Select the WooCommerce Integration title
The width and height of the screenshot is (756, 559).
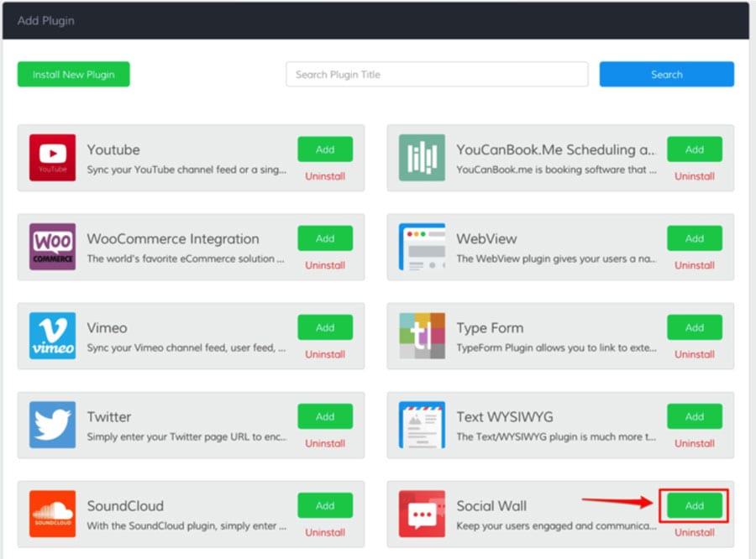coord(173,239)
